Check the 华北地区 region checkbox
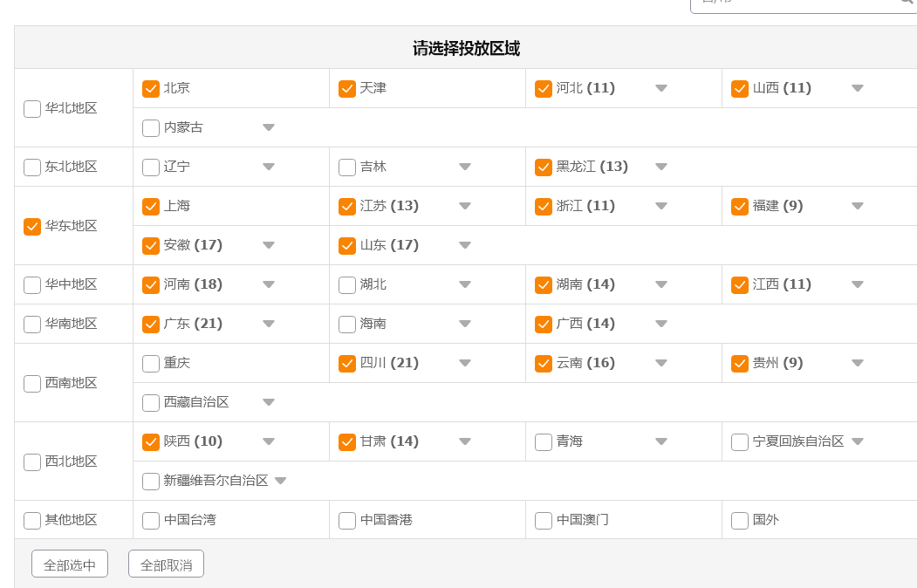Image resolution: width=917 pixels, height=588 pixels. [x=32, y=108]
